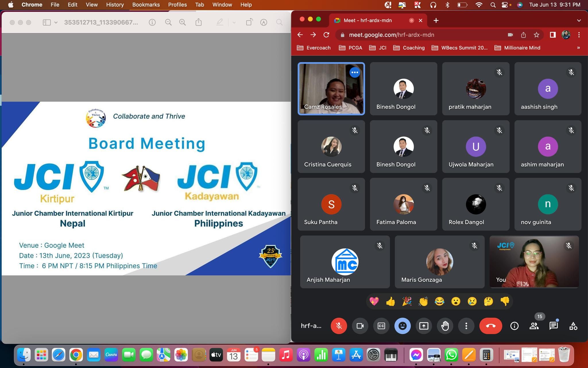
Task: Show hidden bookmarks via chevron
Action: click(578, 48)
